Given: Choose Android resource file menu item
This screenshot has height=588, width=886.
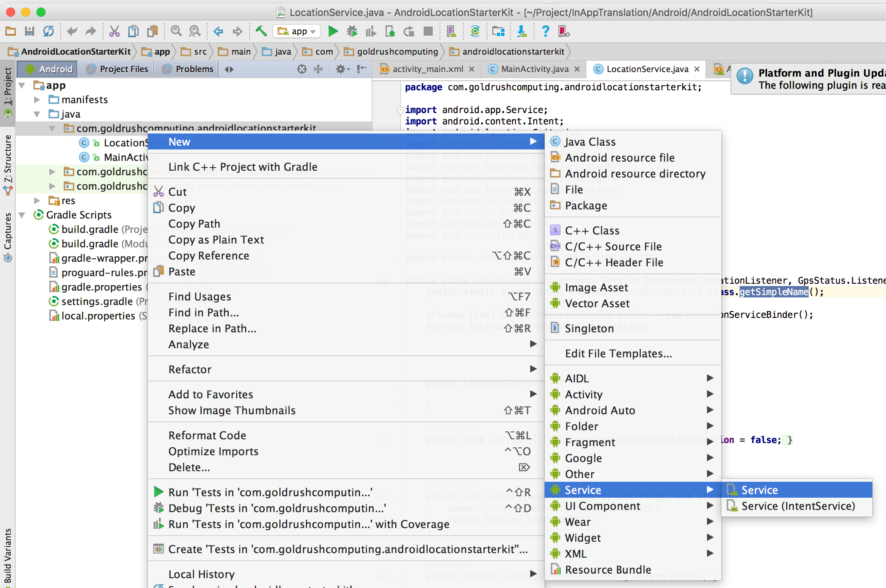Looking at the screenshot, I should [x=633, y=158].
